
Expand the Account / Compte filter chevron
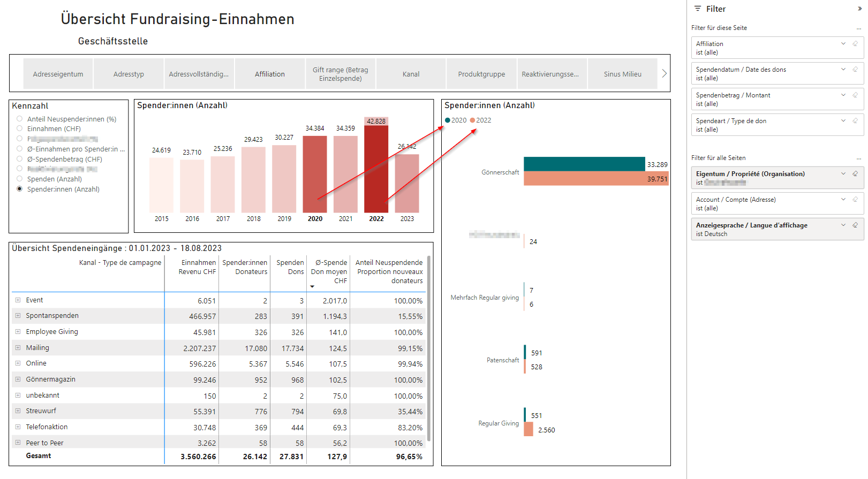point(843,200)
